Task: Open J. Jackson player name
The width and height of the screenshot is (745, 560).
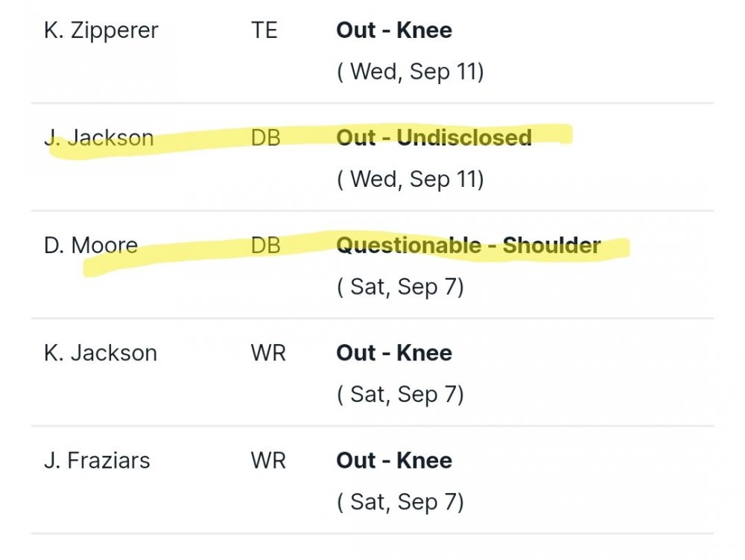Action: 99,138
